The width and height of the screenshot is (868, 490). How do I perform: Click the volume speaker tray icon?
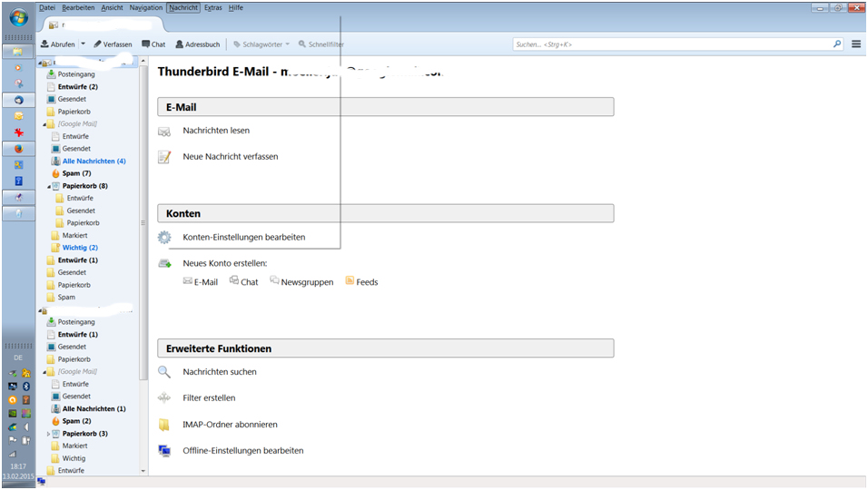(x=26, y=427)
